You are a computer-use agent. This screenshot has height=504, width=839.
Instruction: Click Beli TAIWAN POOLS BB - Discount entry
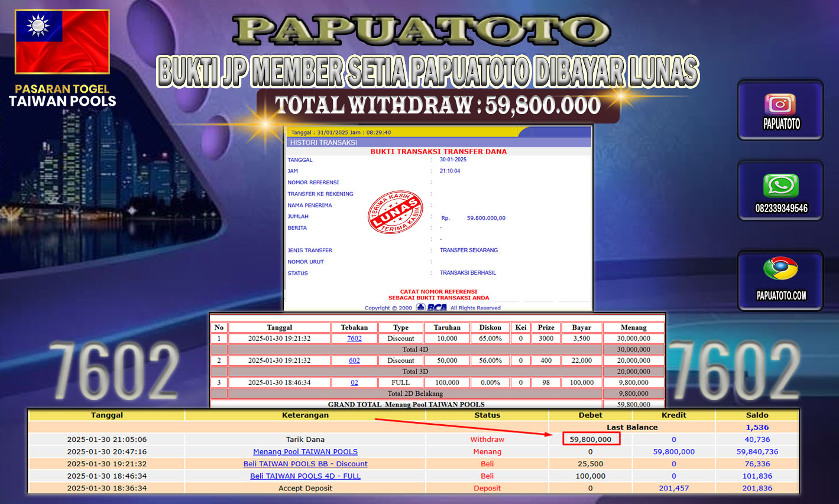pyautogui.click(x=305, y=463)
